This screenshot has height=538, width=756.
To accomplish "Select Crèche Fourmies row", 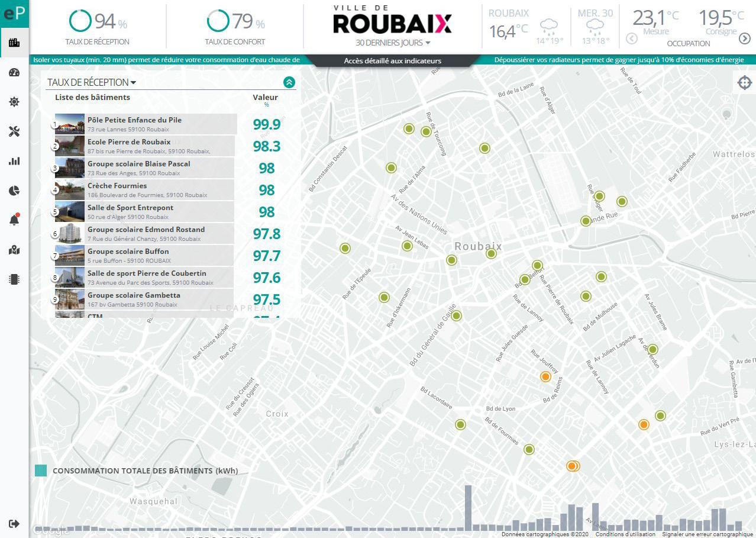I will 144,190.
